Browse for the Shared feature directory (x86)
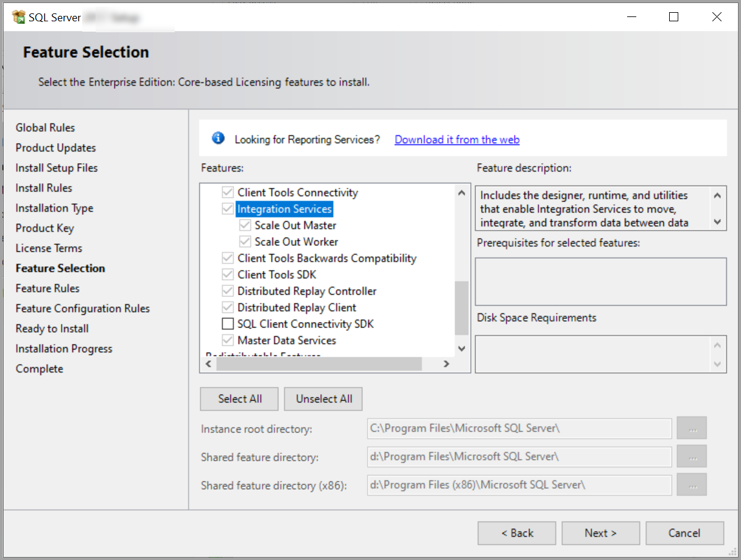This screenshot has width=741, height=560. [x=691, y=485]
